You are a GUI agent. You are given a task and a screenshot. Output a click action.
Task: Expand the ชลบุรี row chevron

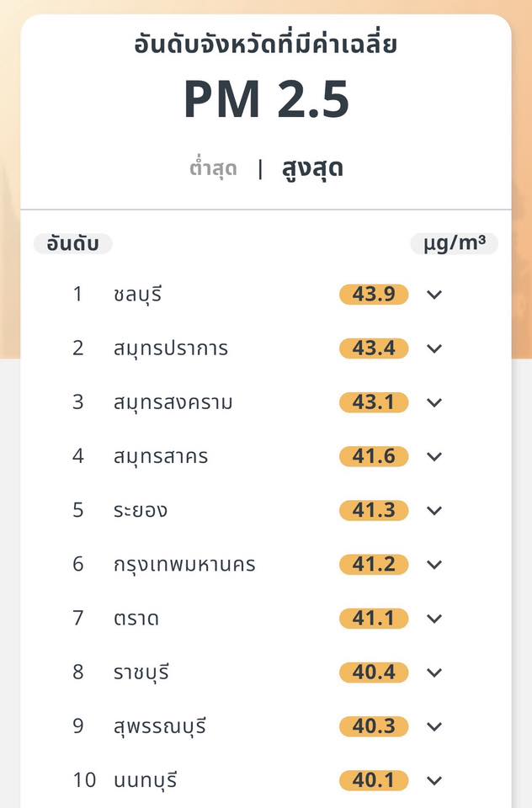pos(434,295)
